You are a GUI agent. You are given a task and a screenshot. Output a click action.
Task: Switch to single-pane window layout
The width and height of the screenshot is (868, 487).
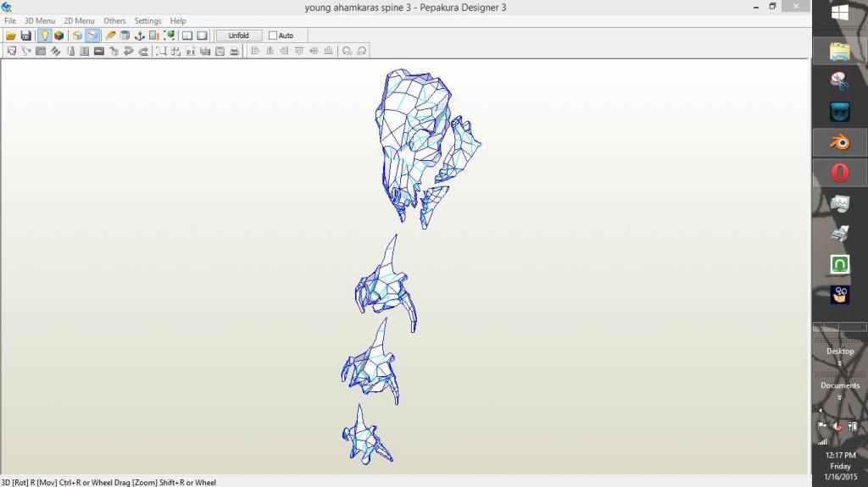pos(202,36)
